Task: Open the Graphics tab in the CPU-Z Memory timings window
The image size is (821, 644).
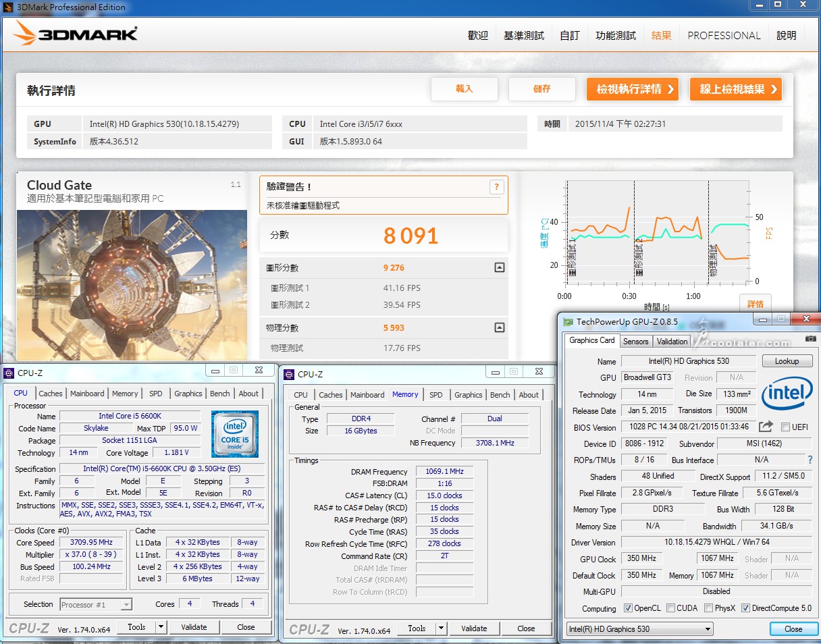Action: click(x=469, y=395)
